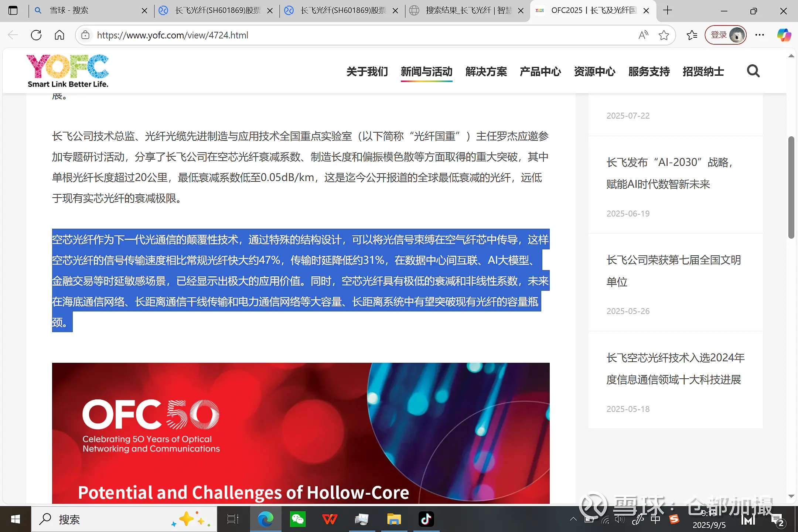Click the highlighted 空芯光纤 paragraph
This screenshot has height=532, width=798.
click(x=301, y=281)
